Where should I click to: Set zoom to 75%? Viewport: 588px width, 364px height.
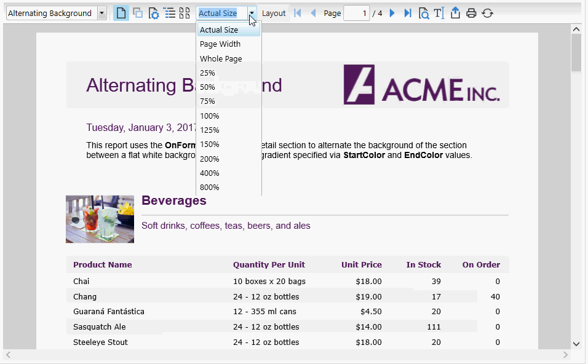tap(229, 101)
